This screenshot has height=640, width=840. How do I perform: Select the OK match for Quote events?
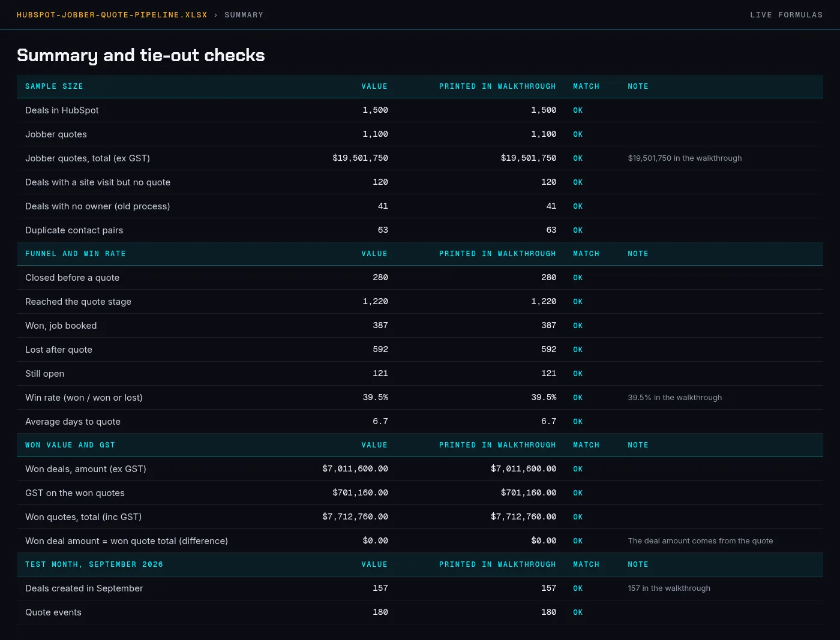tap(578, 612)
